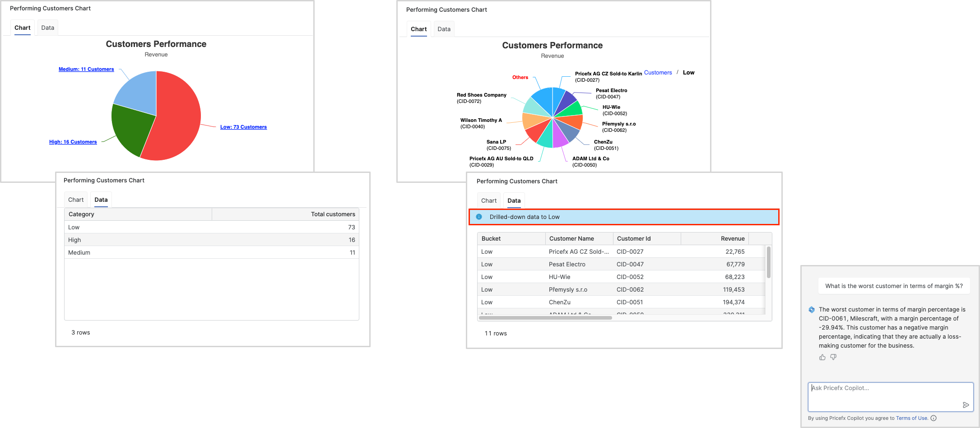This screenshot has width=980, height=428.
Task: Click the thumbs down feedback icon
Action: (x=833, y=357)
